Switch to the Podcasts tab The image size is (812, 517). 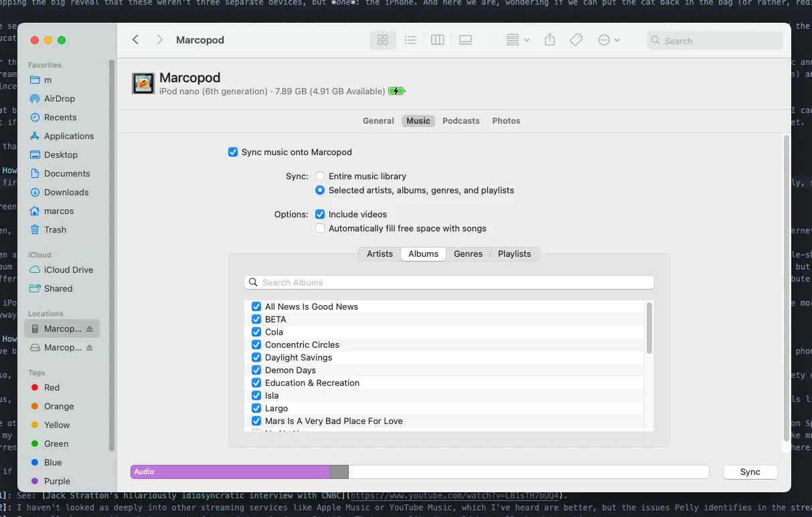tap(461, 120)
